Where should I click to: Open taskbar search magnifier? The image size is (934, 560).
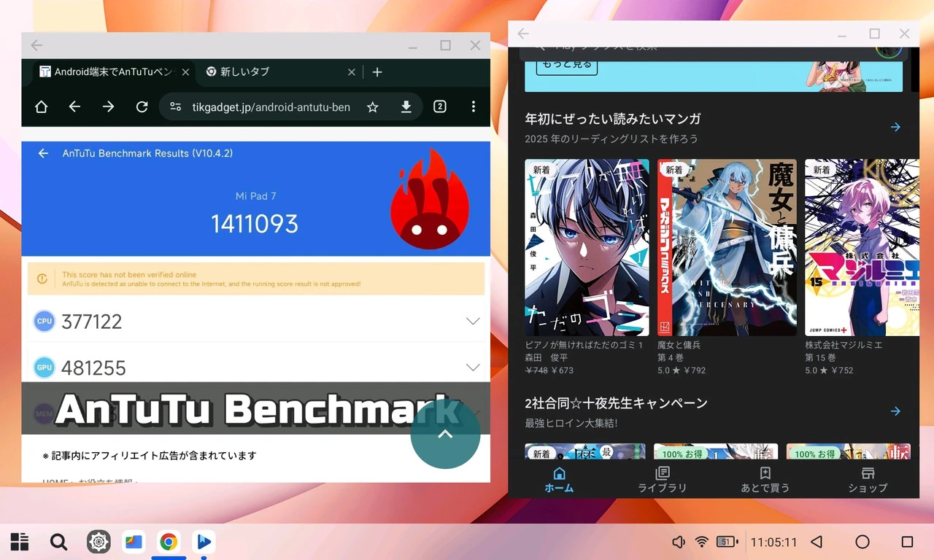click(58, 542)
